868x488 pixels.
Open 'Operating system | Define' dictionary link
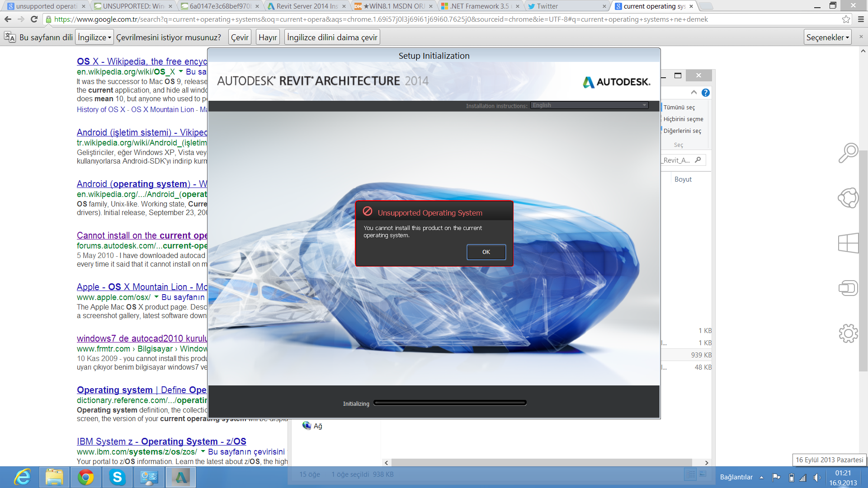tap(142, 390)
